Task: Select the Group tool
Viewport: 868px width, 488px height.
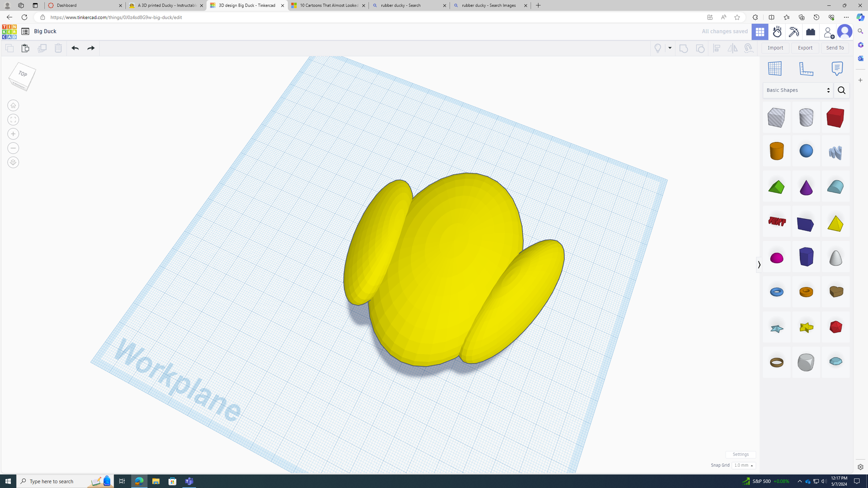Action: pos(684,48)
